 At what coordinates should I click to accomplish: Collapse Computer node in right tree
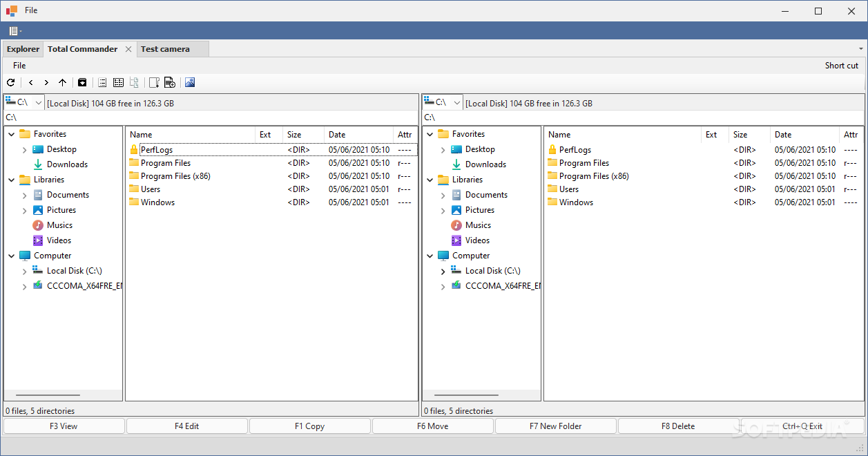430,256
